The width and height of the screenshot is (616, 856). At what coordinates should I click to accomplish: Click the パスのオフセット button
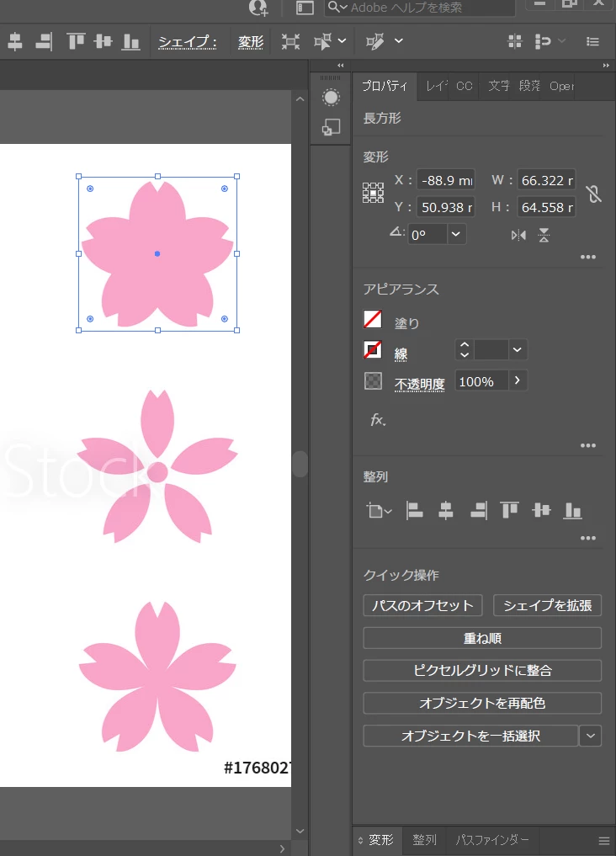pyautogui.click(x=422, y=605)
